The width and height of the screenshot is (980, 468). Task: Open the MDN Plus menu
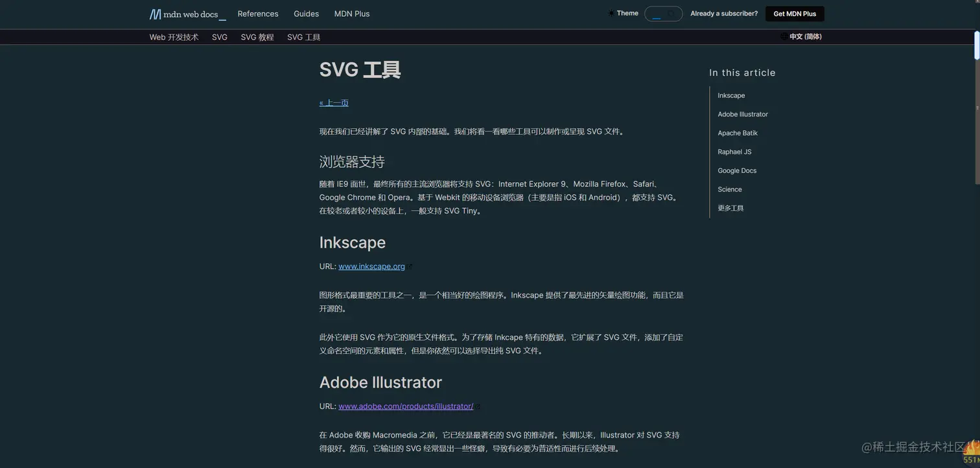352,14
